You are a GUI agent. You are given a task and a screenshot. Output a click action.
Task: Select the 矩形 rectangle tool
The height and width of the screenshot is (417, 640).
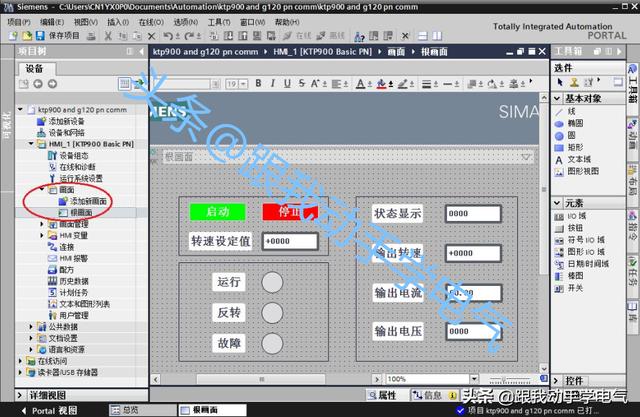pyautogui.click(x=569, y=147)
